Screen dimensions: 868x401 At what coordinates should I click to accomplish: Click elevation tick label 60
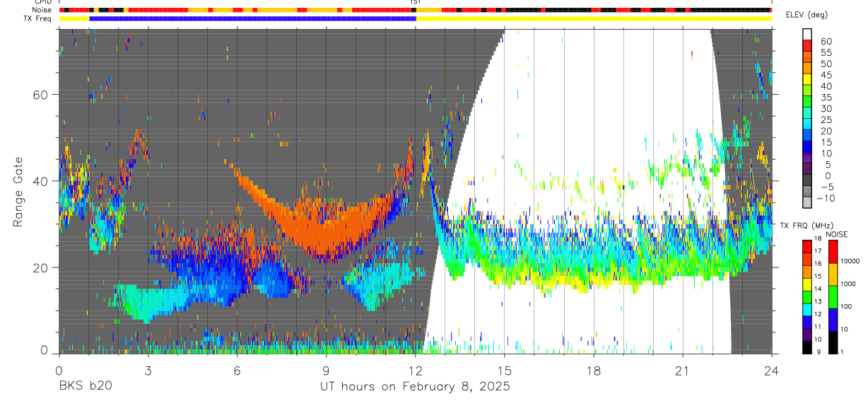(x=825, y=40)
